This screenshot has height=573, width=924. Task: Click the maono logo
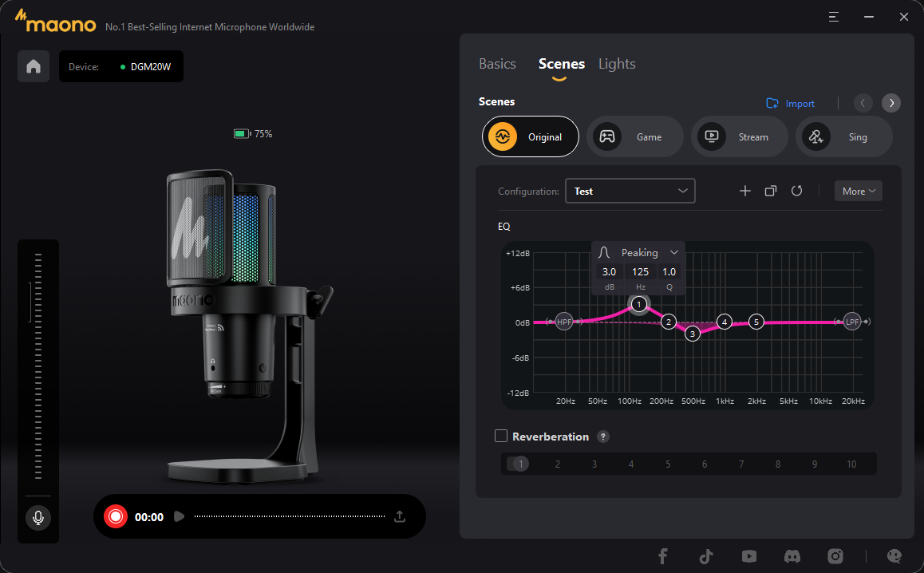pos(55,22)
